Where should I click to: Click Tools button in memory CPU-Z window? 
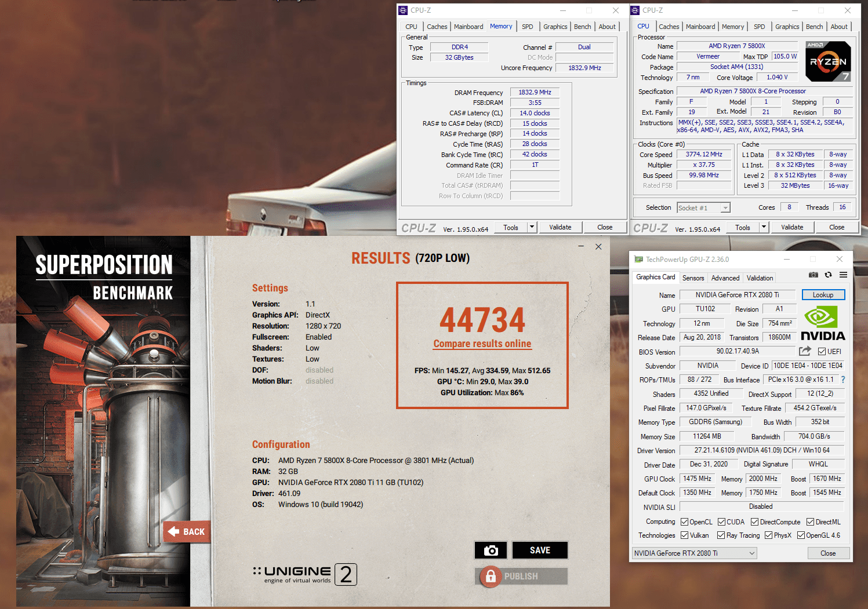tap(511, 227)
